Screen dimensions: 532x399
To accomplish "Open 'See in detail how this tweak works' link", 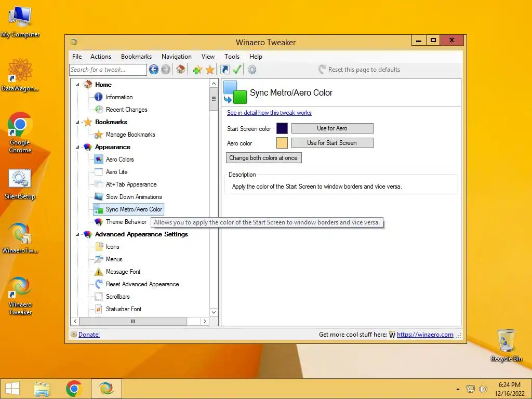I will 269,113.
